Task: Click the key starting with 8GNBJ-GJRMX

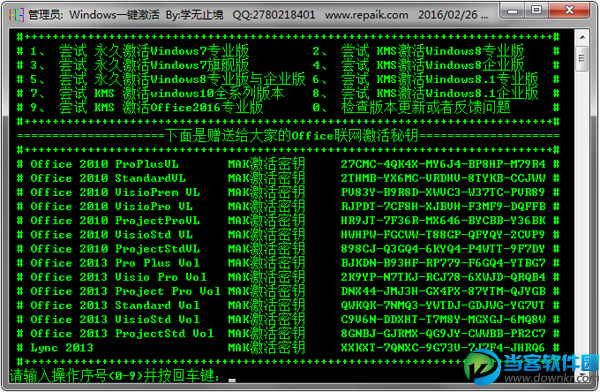Action: pos(443,334)
